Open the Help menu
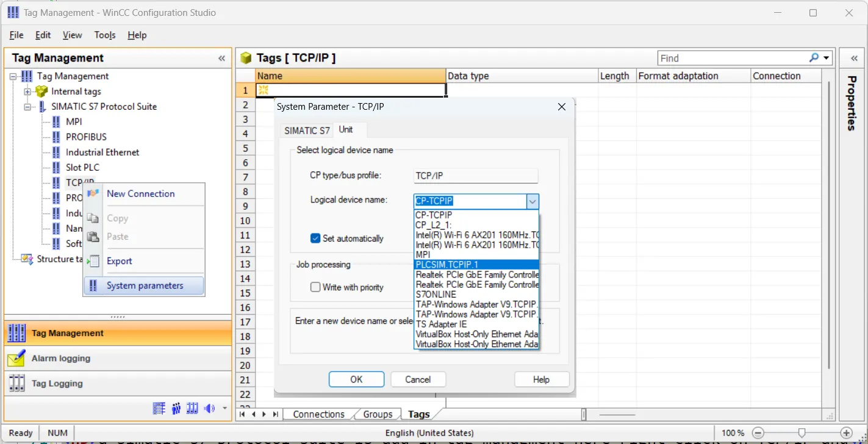This screenshot has height=444, width=868. pyautogui.click(x=137, y=35)
